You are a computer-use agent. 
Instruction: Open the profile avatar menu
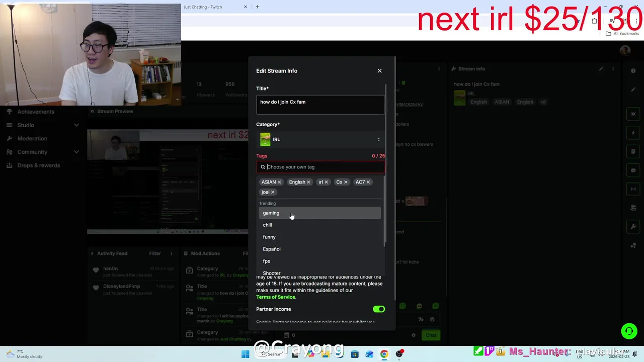coord(625,50)
